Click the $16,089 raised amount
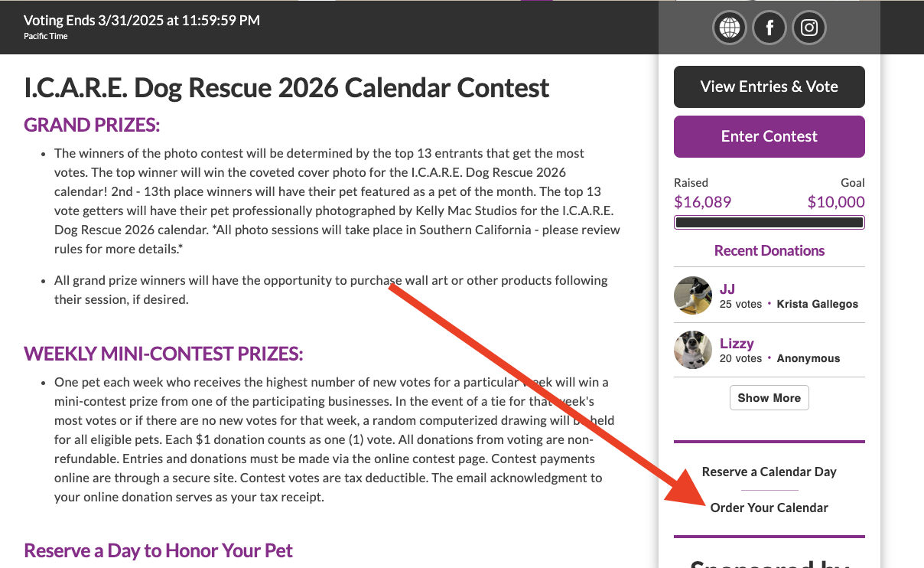Viewport: 924px width, 568px height. (702, 202)
